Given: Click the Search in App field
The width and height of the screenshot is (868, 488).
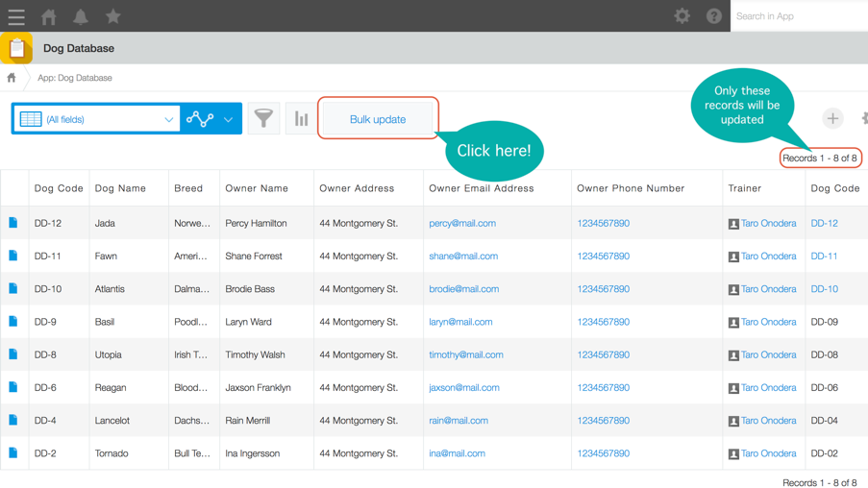Looking at the screenshot, I should click(x=798, y=16).
